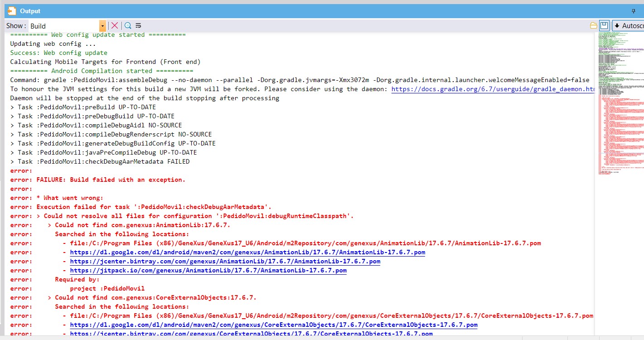The image size is (644, 340).
Task: Open jcenter.bintray.com AnimationLib-17.6.7.pom link
Action: click(225, 261)
